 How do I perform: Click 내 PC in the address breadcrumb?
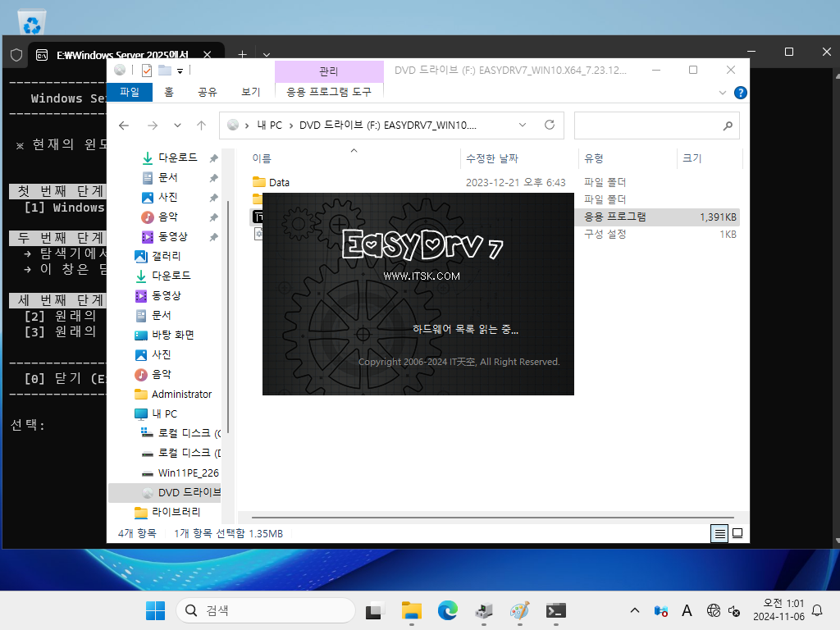(x=269, y=126)
